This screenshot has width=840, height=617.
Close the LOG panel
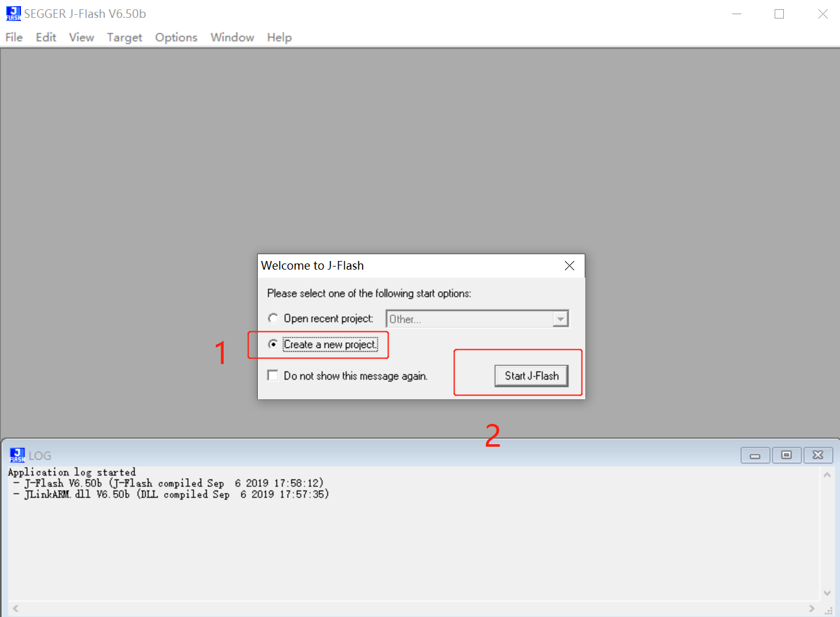pyautogui.click(x=818, y=455)
